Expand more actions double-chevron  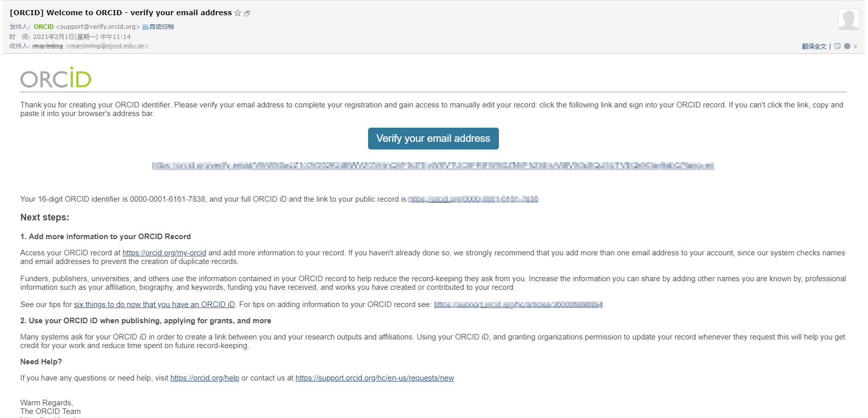855,46
